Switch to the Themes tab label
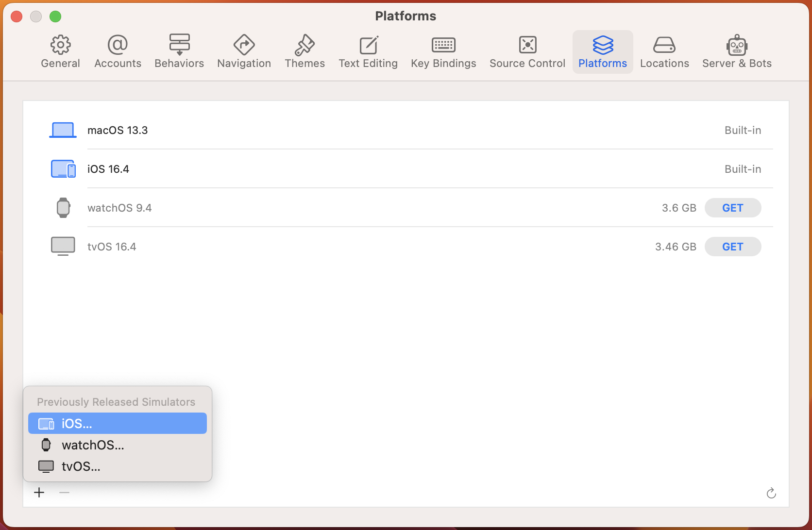The width and height of the screenshot is (812, 530). 304,63
